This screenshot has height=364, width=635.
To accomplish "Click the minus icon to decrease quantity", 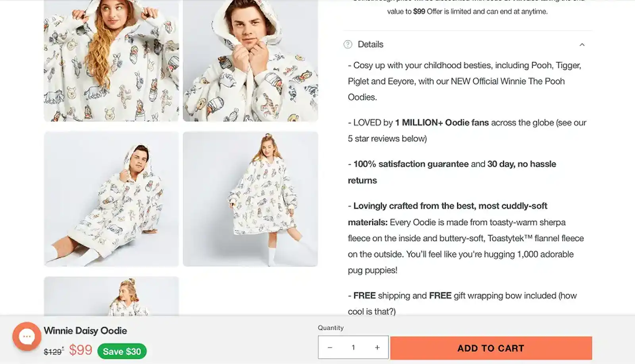I will coord(330,347).
